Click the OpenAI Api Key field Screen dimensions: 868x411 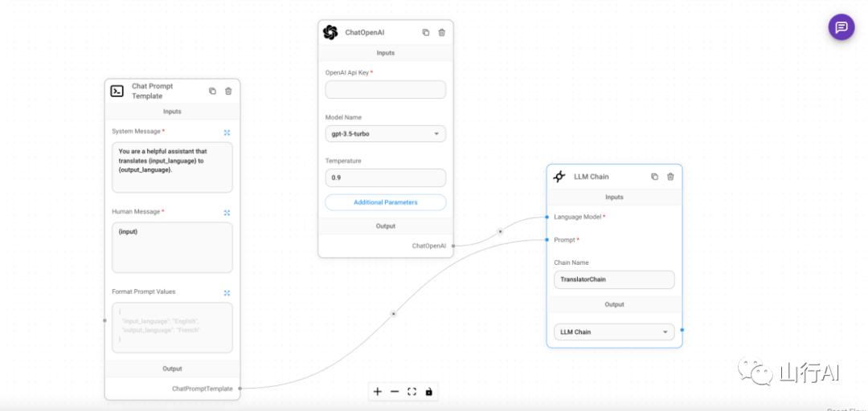(385, 90)
